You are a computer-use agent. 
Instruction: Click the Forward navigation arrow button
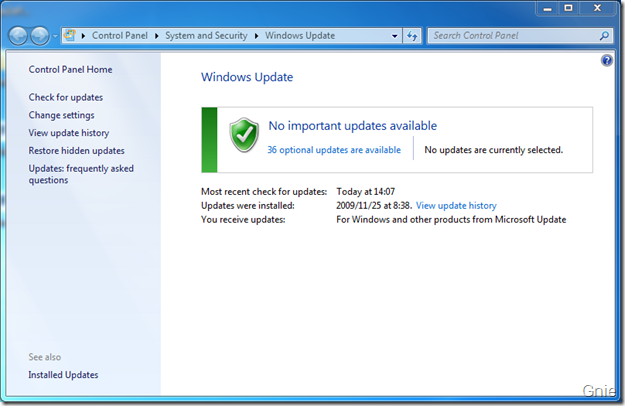tap(41, 36)
